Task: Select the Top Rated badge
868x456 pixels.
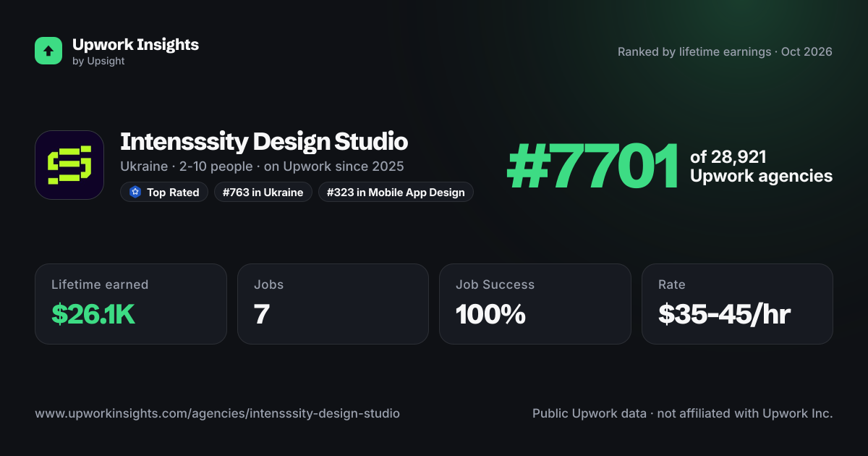Action: click(164, 193)
